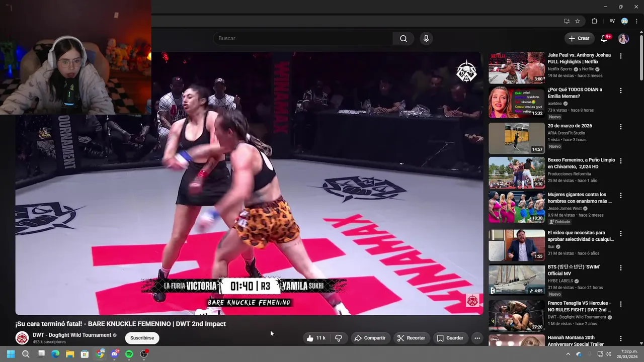Click the Compartir share button
This screenshot has width=644, height=362.
(370, 338)
